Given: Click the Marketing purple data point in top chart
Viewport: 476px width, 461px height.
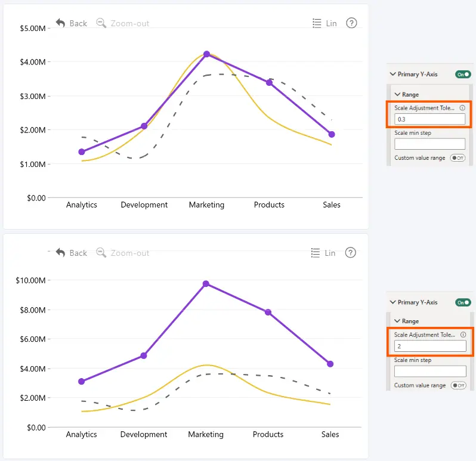Looking at the screenshot, I should [206, 54].
